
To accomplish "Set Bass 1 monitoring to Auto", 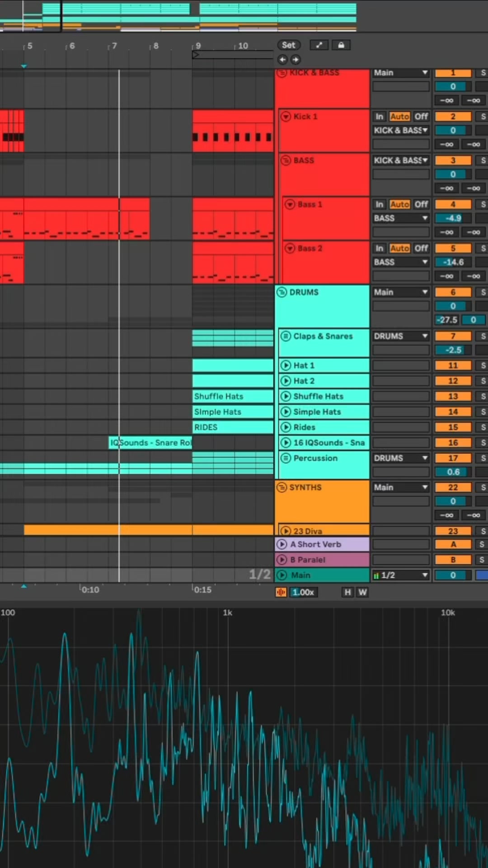I will click(399, 204).
